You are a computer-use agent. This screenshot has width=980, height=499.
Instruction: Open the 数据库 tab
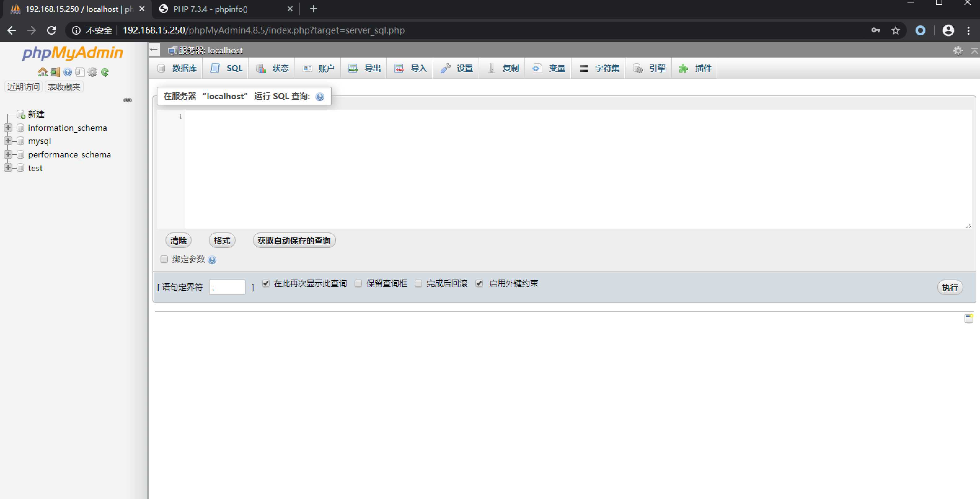tap(177, 68)
